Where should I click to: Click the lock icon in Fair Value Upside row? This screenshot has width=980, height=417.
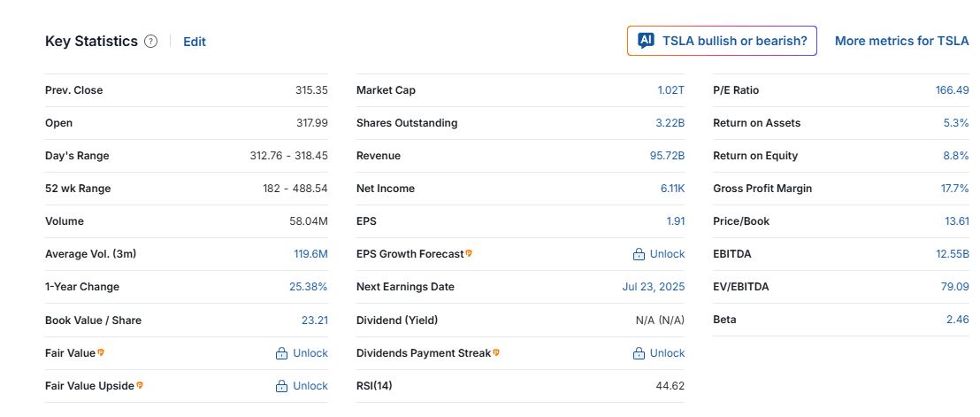pos(281,386)
